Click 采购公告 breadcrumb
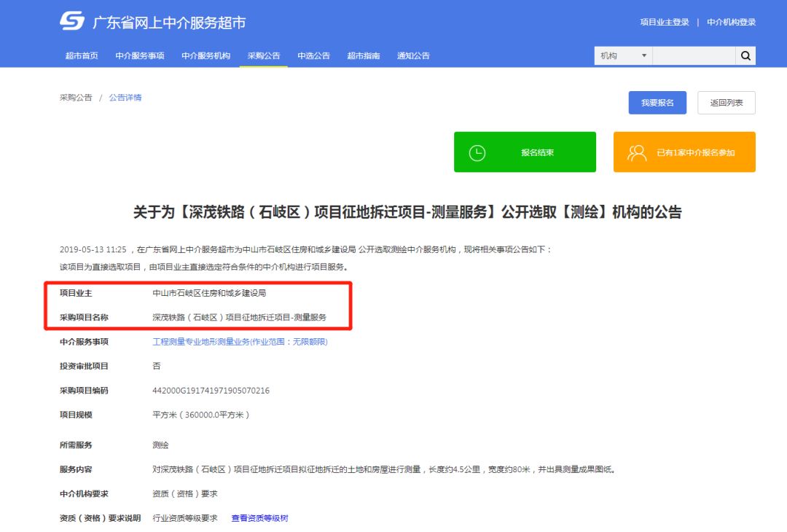The height and width of the screenshot is (532, 787). click(76, 98)
